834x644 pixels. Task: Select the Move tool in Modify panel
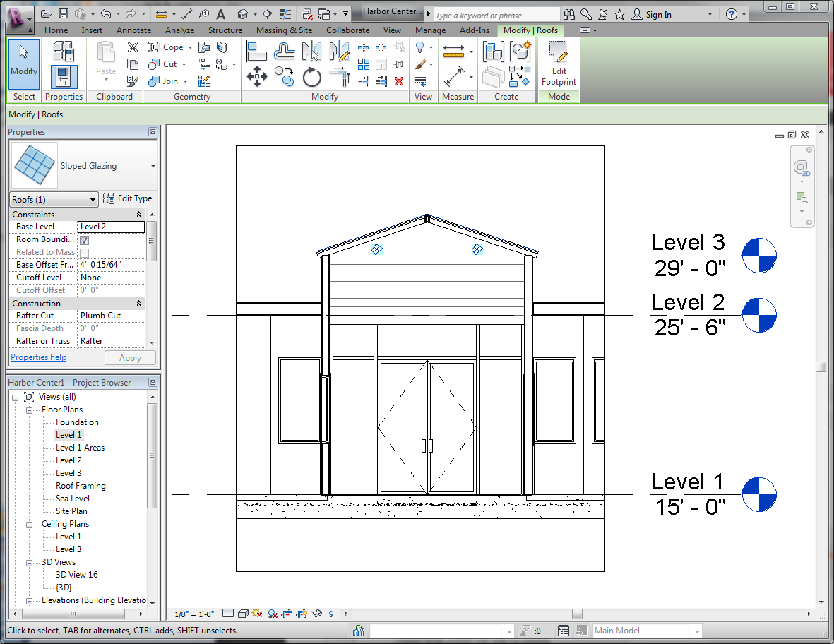pos(256,76)
